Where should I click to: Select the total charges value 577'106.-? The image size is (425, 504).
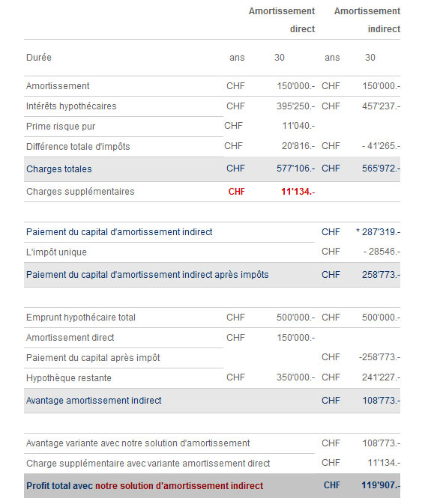pos(295,168)
